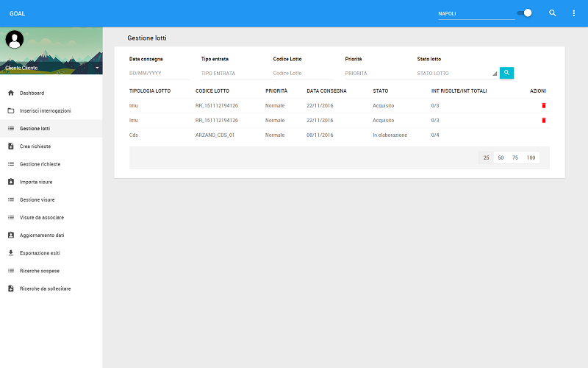Open Gestione richieste in sidebar
The height and width of the screenshot is (368, 588).
point(40,164)
